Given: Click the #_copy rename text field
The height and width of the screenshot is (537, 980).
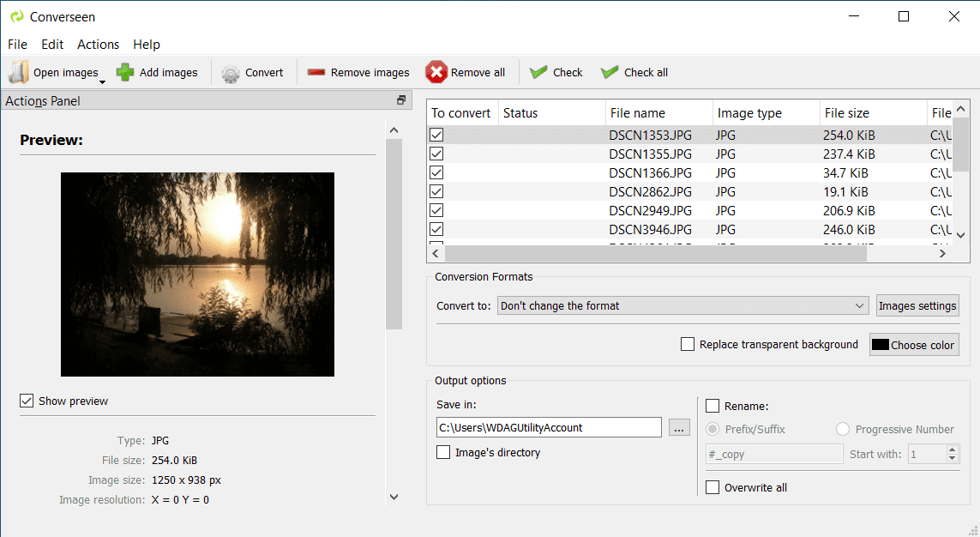Looking at the screenshot, I should click(774, 454).
